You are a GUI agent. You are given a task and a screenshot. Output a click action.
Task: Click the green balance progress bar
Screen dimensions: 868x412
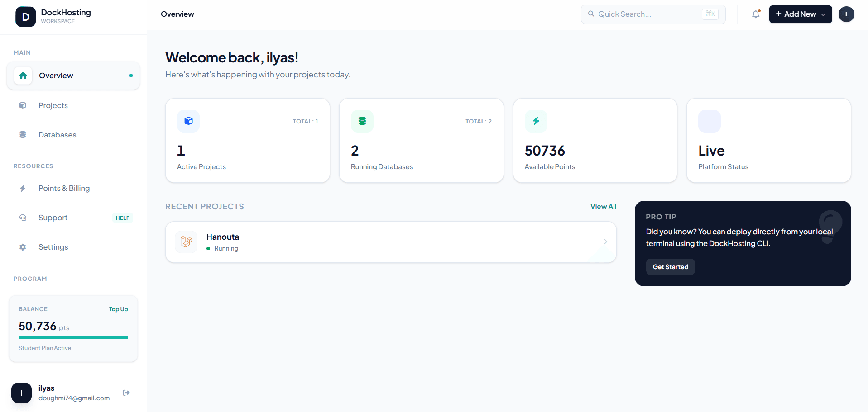pyautogui.click(x=73, y=337)
